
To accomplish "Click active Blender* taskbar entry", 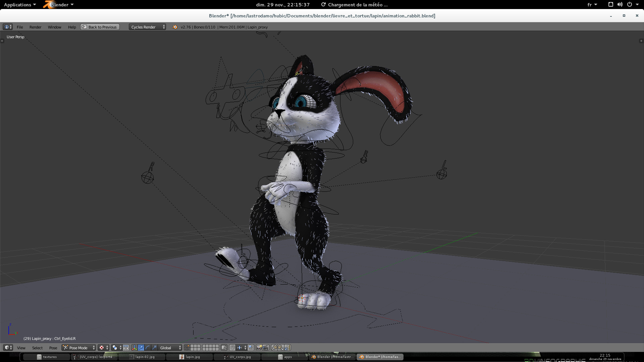I will pyautogui.click(x=380, y=357).
